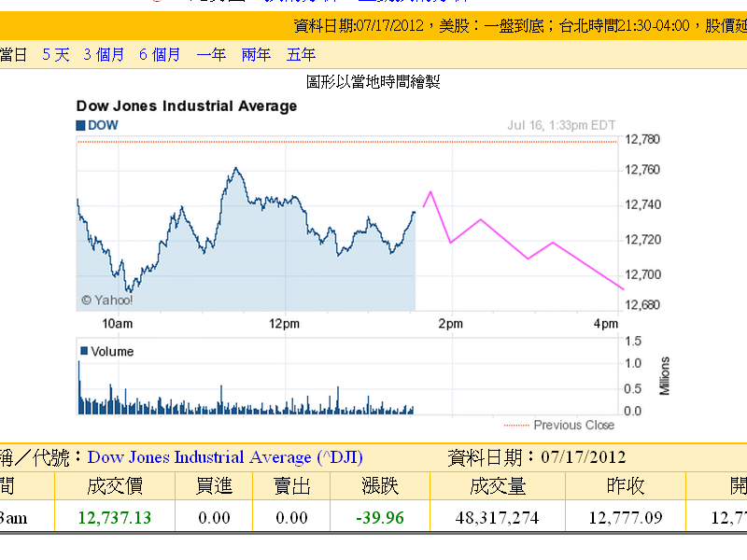Screen dimensions: 747x560
Task: Click the 'Previous Close' legend text
Action: [x=574, y=425]
